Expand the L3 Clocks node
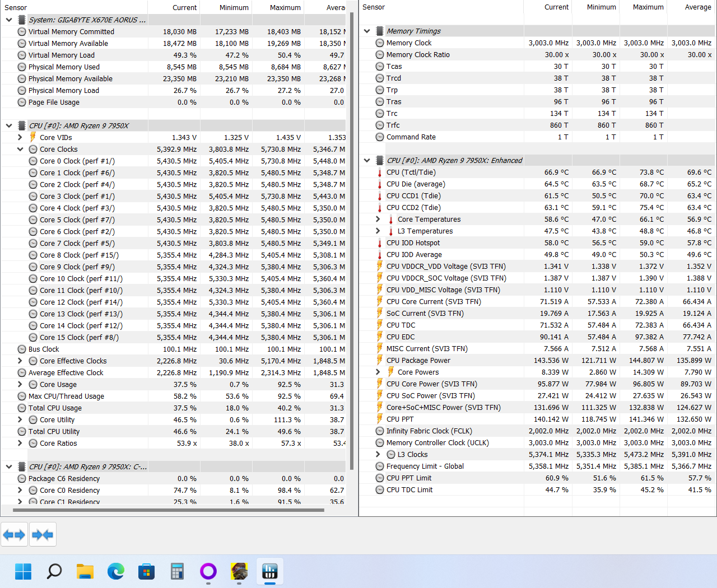Viewport: 717px width, 588px height. click(x=378, y=455)
